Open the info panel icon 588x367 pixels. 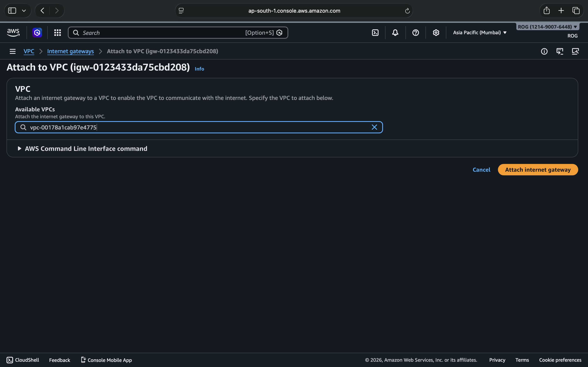(x=544, y=51)
